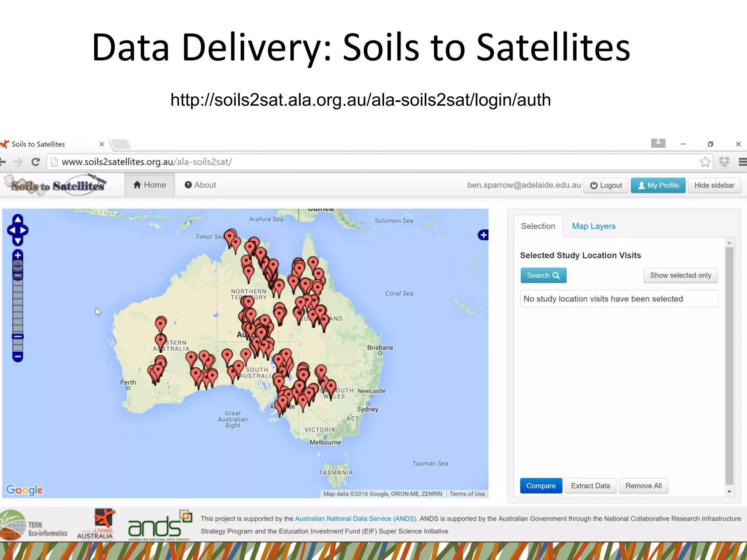747x560 pixels.
Task: Open the layer switcher plus button on the map
Action: [x=483, y=235]
